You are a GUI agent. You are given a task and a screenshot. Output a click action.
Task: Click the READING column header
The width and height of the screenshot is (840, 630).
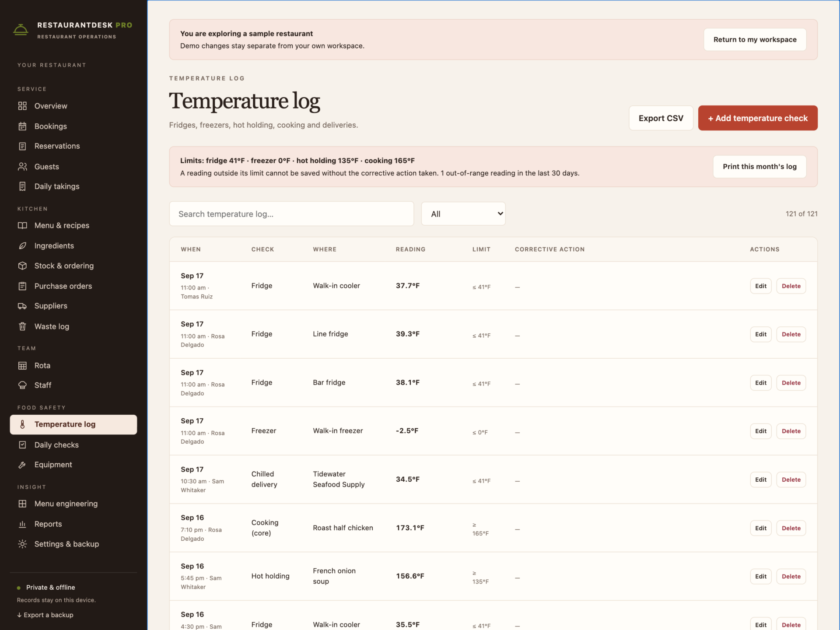click(x=410, y=249)
